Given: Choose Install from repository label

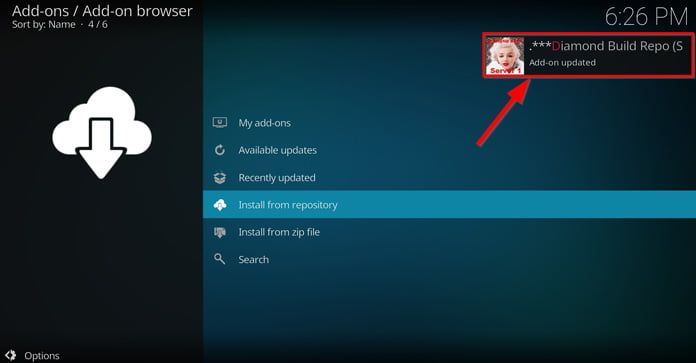Looking at the screenshot, I should 288,205.
